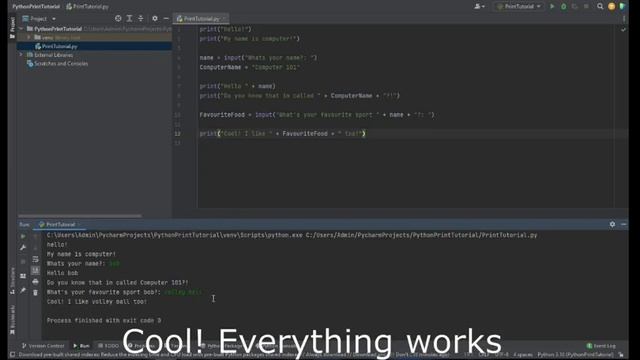Collapse the PythonPrintTutorial root folder

tap(21, 29)
